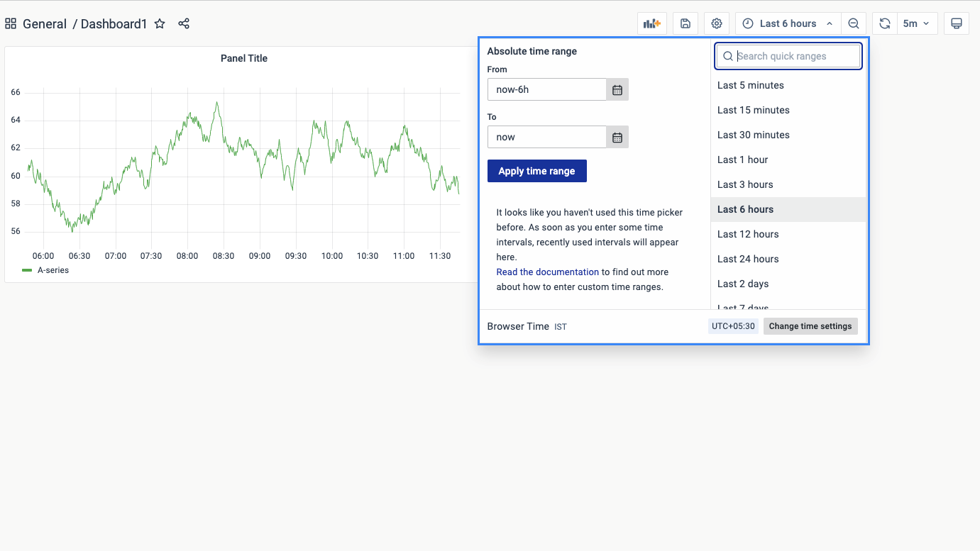The width and height of the screenshot is (980, 551).
Task: Open calendar picker for To field
Action: tap(617, 138)
